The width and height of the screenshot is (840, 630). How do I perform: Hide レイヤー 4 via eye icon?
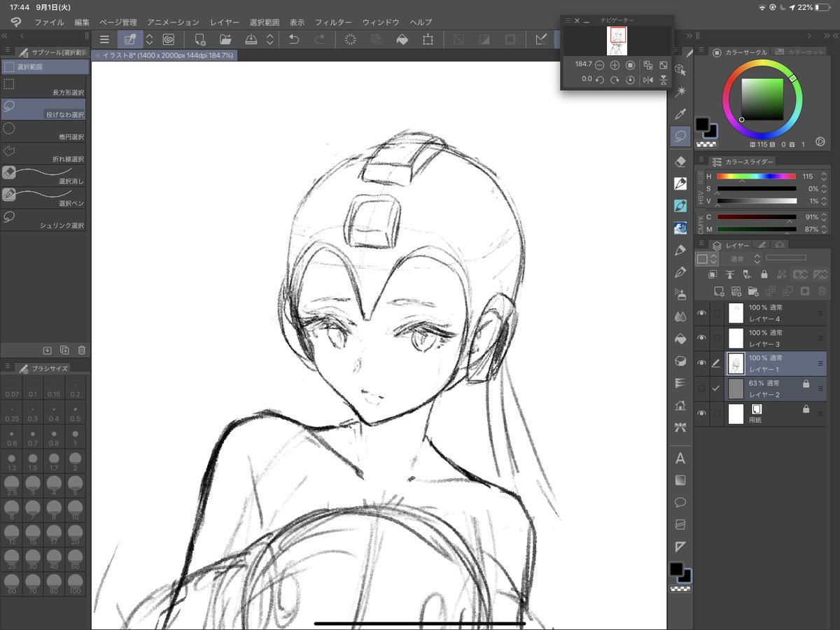pos(702,313)
